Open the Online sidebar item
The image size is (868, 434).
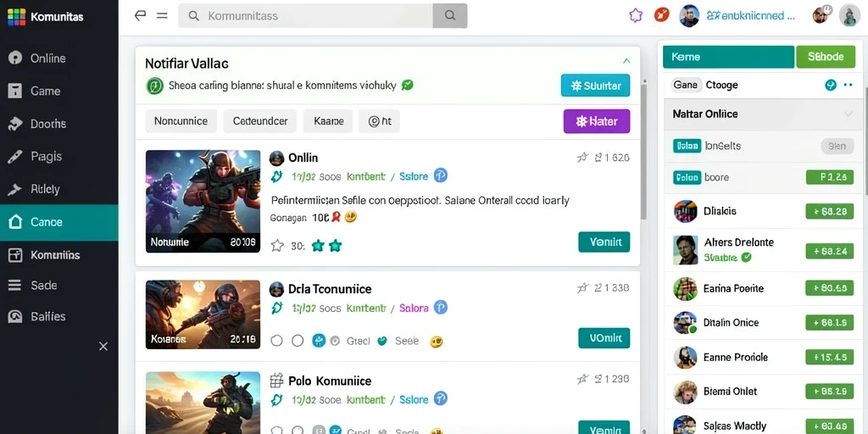(58, 58)
